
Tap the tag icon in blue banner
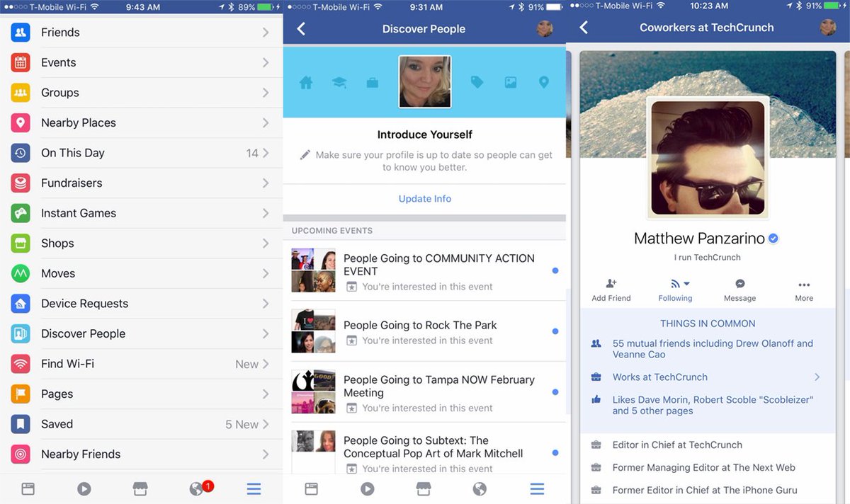477,83
